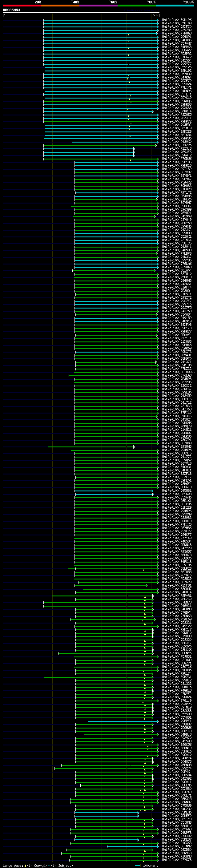Select the UniRef100_Q7XZP5 label
The height and width of the screenshot is (868, 197).
point(177,145)
